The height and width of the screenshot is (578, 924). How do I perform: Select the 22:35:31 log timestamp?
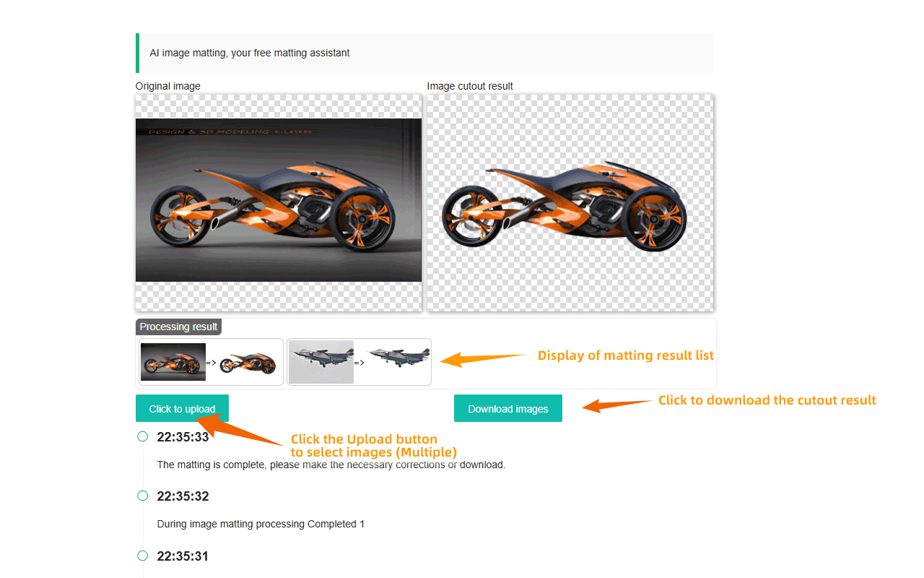[183, 556]
